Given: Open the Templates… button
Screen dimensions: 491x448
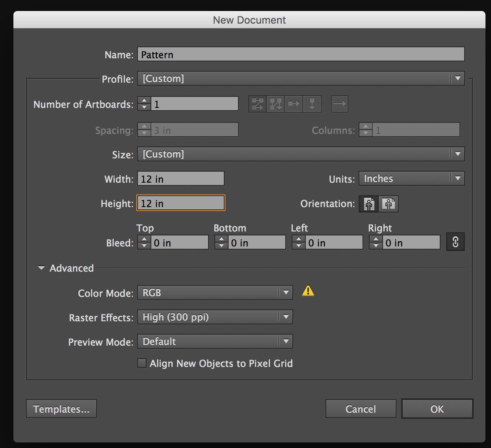Looking at the screenshot, I should [x=61, y=409].
